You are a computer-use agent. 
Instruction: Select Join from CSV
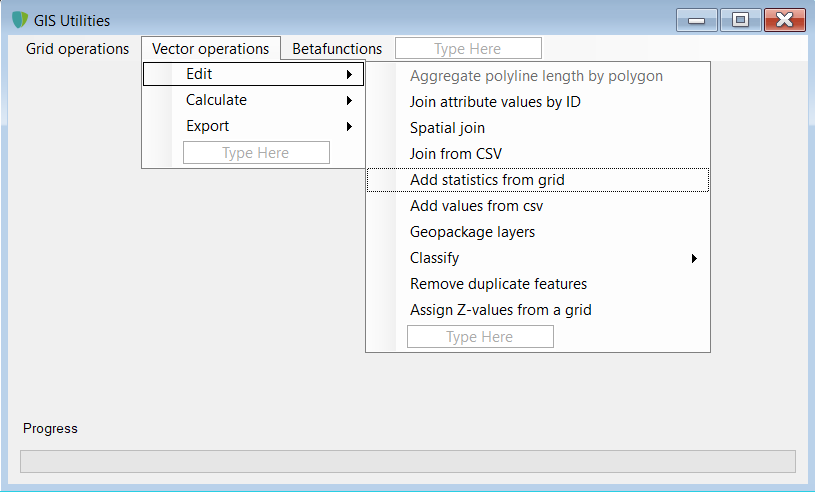[x=455, y=154]
